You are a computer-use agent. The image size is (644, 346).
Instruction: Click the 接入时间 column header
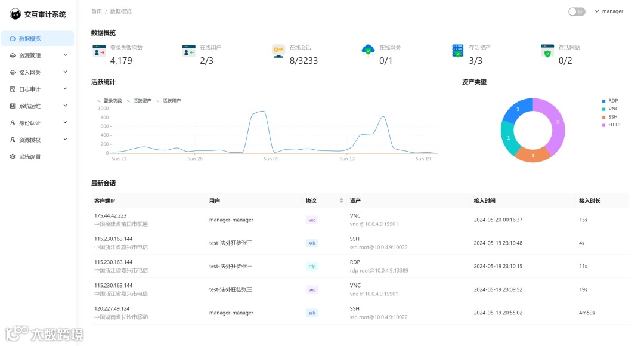(485, 201)
